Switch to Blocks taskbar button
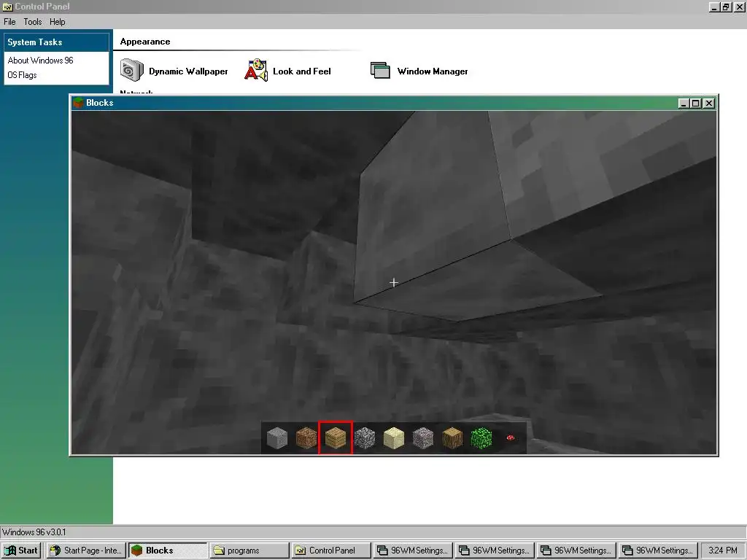This screenshot has height=560, width=747. [x=168, y=551]
